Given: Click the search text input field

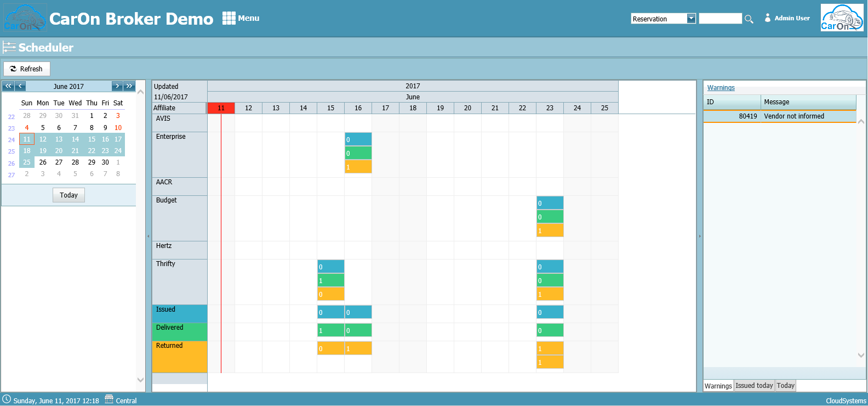Looking at the screenshot, I should 721,19.
